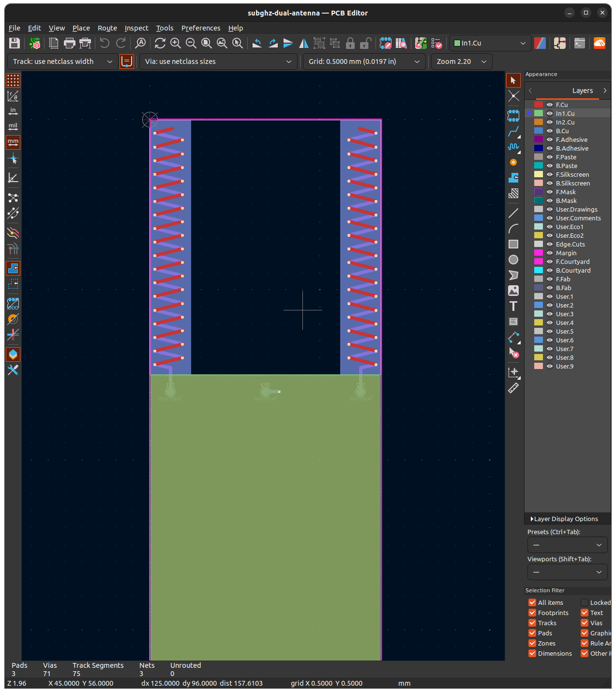
Task: Activate the Measure tool
Action: [x=514, y=388]
